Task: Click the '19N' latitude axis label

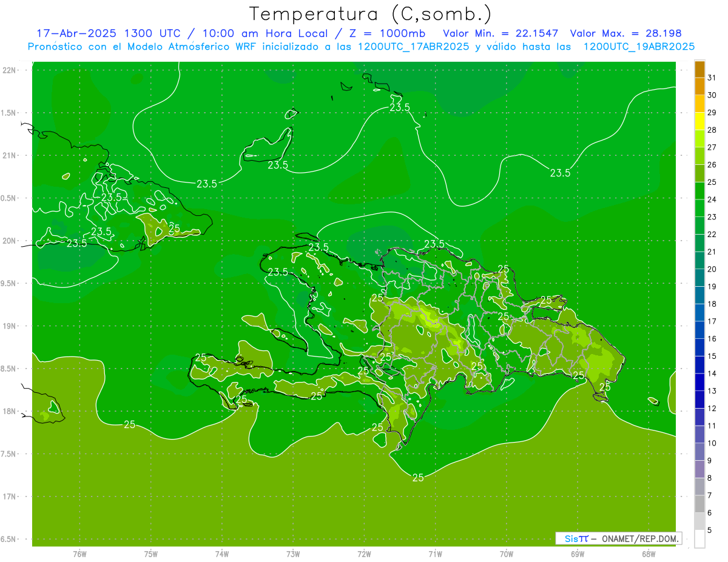Action: click(x=8, y=326)
